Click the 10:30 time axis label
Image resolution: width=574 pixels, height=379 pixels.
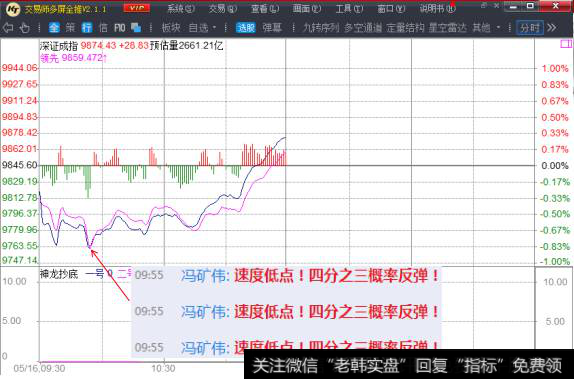pyautogui.click(x=163, y=368)
